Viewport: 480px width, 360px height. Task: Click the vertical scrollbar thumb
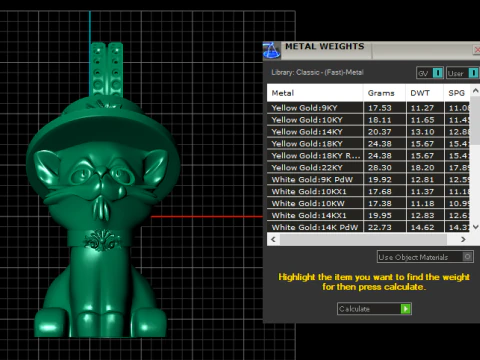point(475,121)
